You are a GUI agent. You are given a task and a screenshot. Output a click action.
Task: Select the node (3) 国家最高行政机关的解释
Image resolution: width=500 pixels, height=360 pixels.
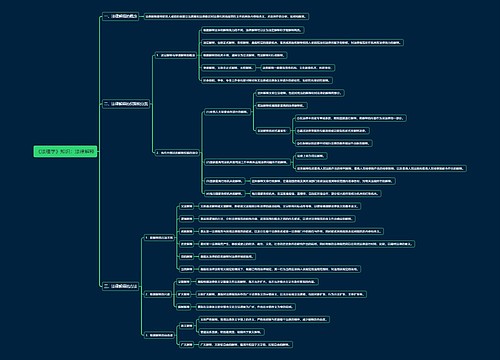coord(224,181)
